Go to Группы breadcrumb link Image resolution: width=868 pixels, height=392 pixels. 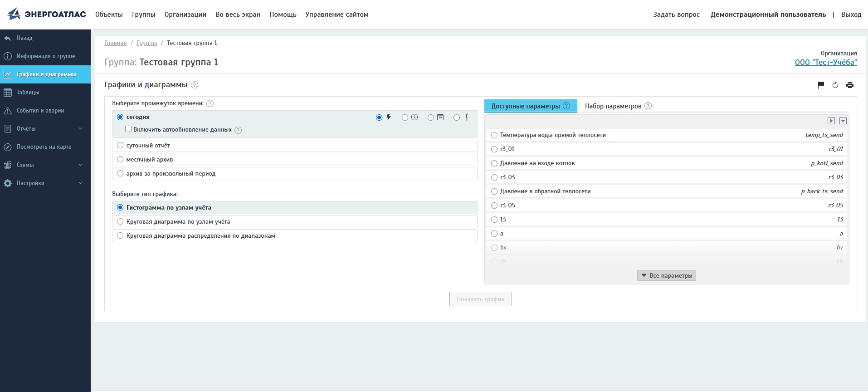point(147,43)
